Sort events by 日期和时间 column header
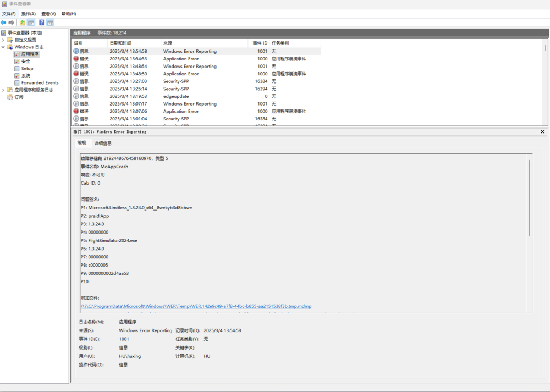This screenshot has height=392, width=550. tap(120, 43)
